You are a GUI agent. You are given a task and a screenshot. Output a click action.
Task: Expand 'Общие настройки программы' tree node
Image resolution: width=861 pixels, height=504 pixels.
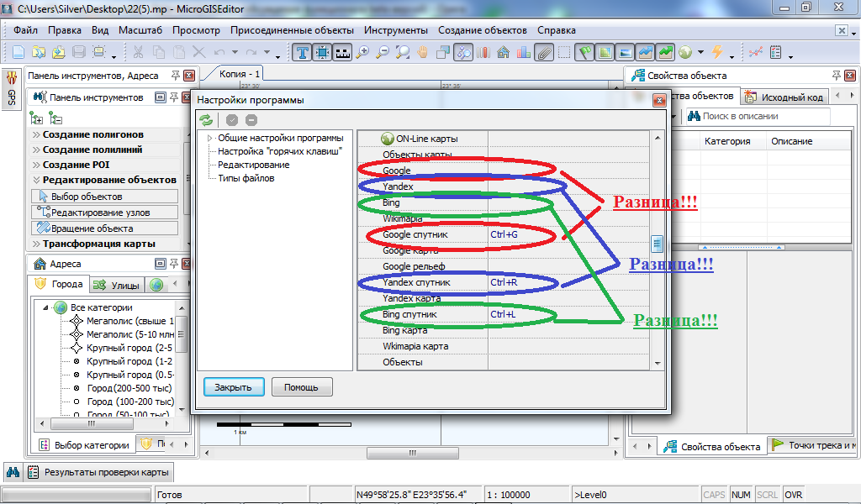coord(209,139)
